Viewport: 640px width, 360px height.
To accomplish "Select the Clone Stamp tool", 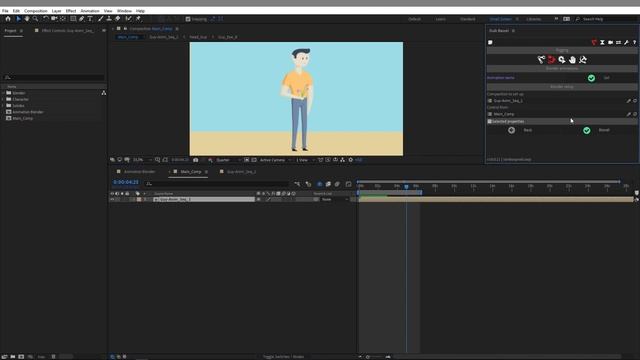I will pyautogui.click(x=109, y=19).
